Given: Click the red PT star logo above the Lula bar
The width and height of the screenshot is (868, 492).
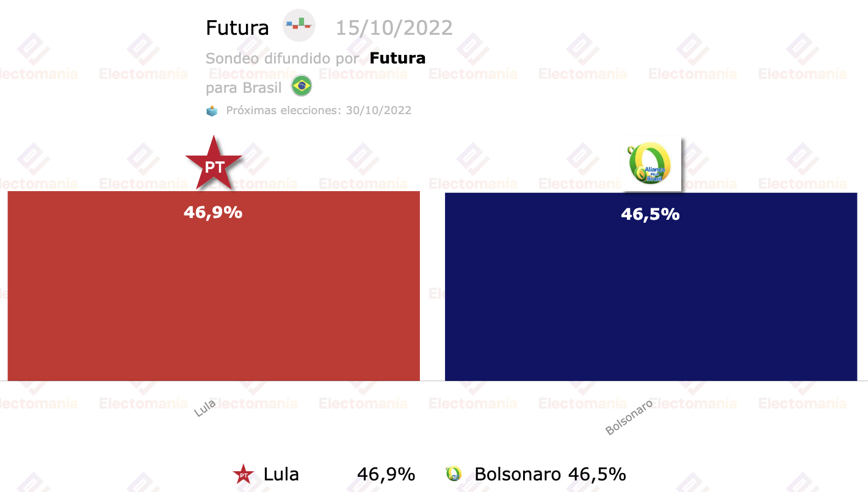Looking at the screenshot, I should click(x=214, y=164).
